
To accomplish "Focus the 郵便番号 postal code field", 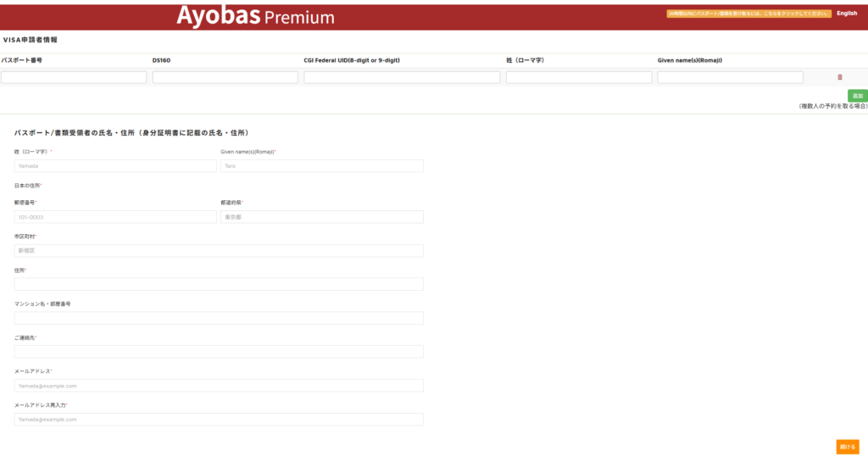I will click(115, 217).
